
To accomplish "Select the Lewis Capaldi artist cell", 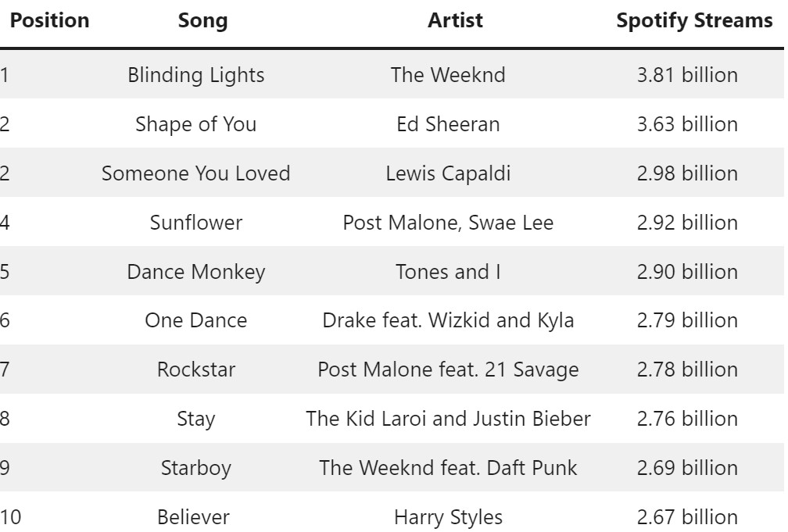I will 448,173.
